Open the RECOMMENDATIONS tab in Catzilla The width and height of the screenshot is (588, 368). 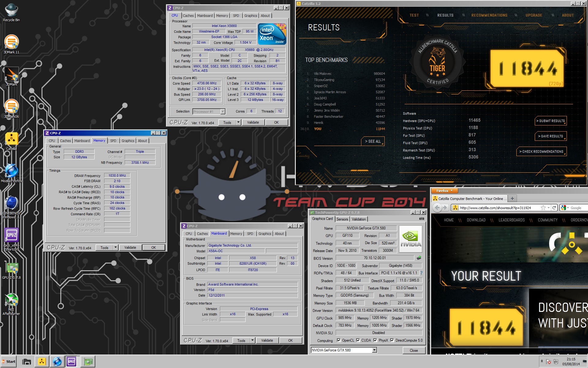(489, 15)
